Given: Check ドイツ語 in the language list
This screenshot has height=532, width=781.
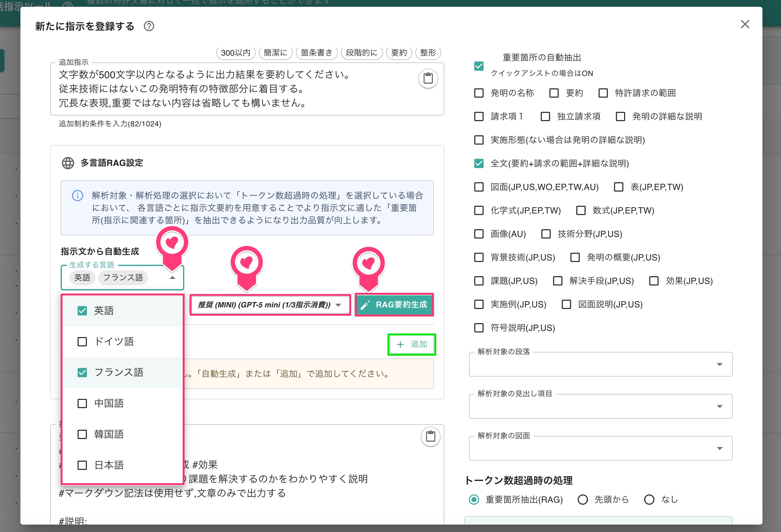Looking at the screenshot, I should pos(82,342).
